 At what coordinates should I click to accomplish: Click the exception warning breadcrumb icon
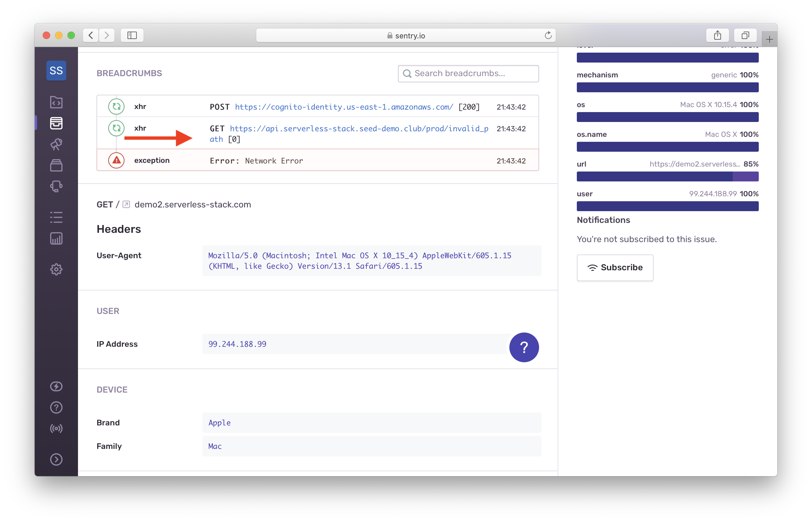(116, 160)
